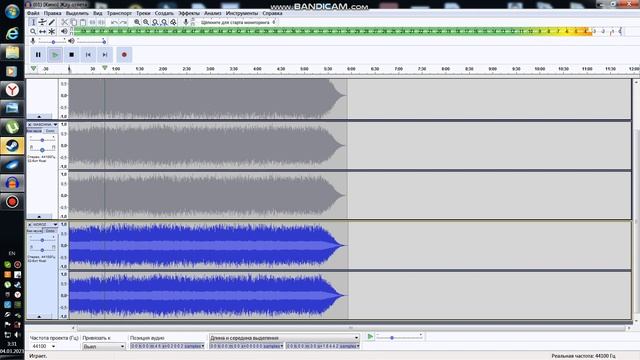Click the Redo arrow
This screenshot has height=360, width=640.
click(x=124, y=22)
